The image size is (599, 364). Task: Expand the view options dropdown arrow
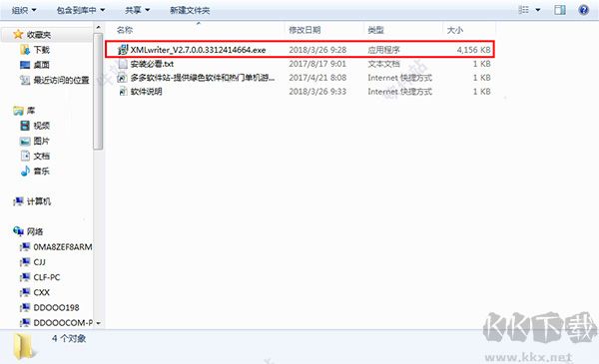(x=538, y=10)
